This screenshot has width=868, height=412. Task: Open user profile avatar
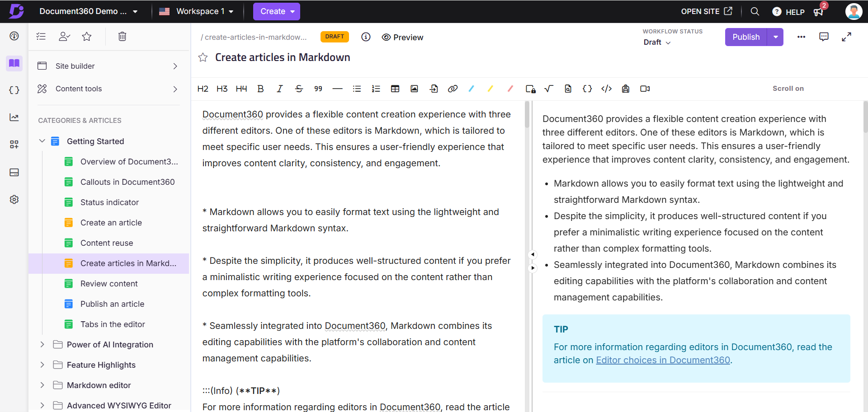(854, 11)
